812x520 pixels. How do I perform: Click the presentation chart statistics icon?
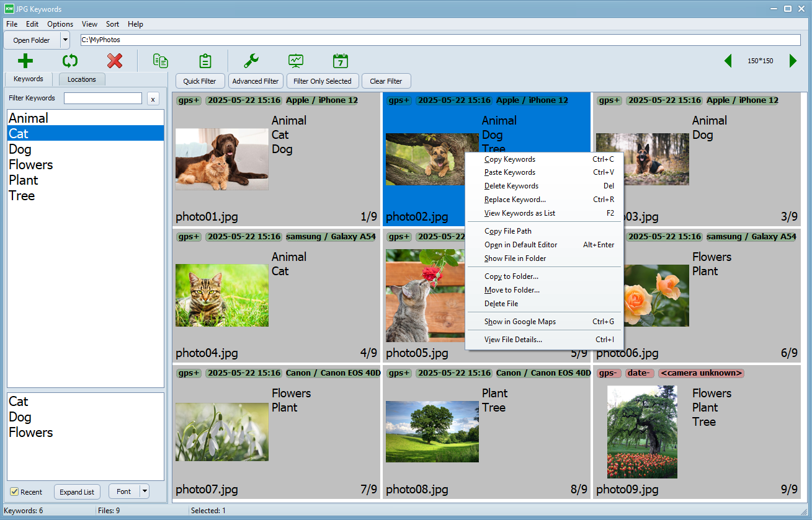coord(296,61)
